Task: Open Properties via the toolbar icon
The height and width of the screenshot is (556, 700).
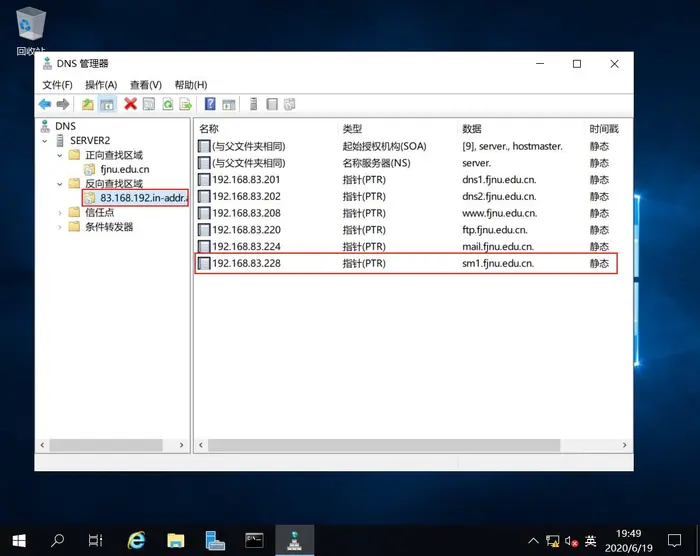Action: point(149,104)
